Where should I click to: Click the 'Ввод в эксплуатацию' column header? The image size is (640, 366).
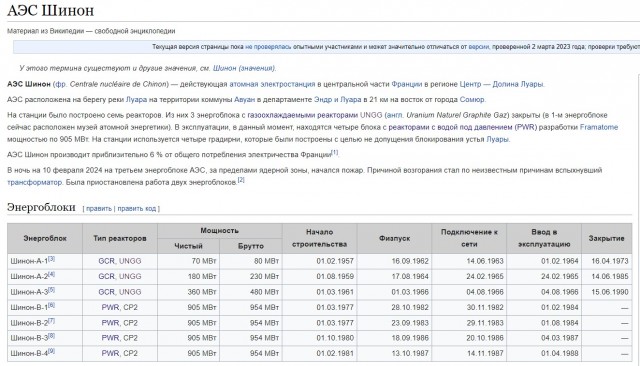coord(544,238)
